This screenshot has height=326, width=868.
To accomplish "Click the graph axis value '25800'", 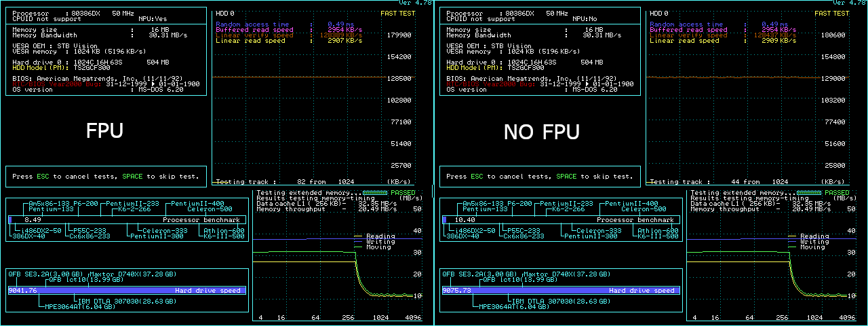I will coord(836,165).
